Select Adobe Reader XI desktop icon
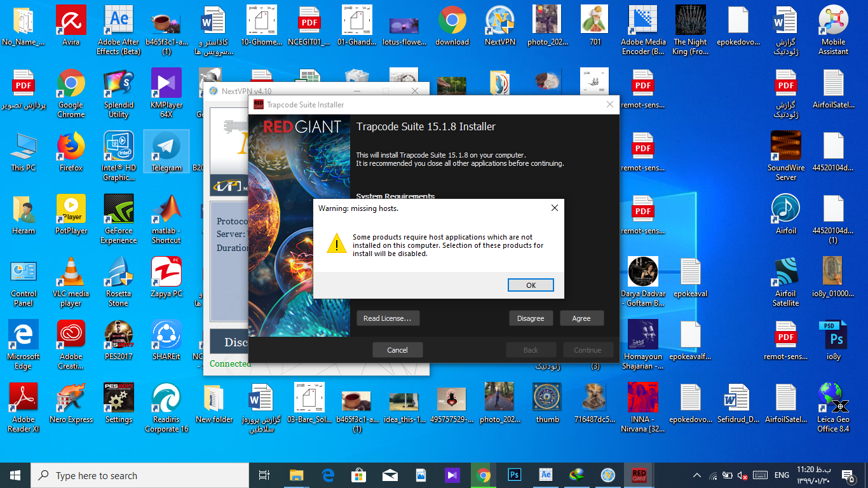868x488 pixels. (24, 408)
